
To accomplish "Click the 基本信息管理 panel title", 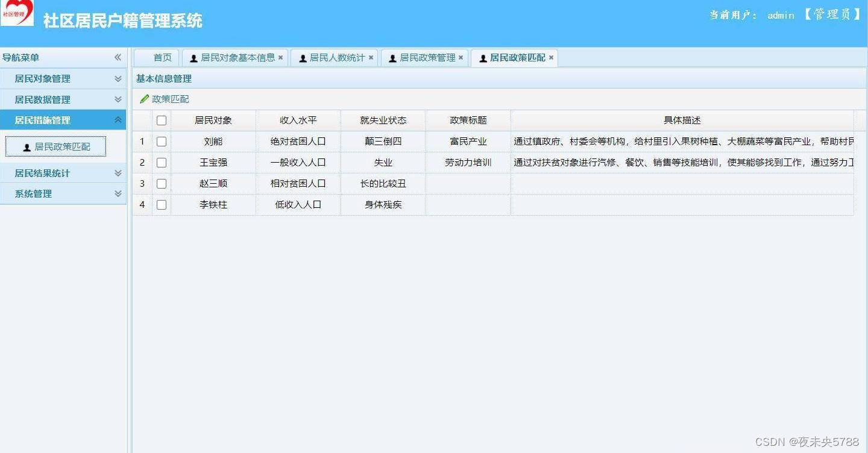I will coord(164,79).
